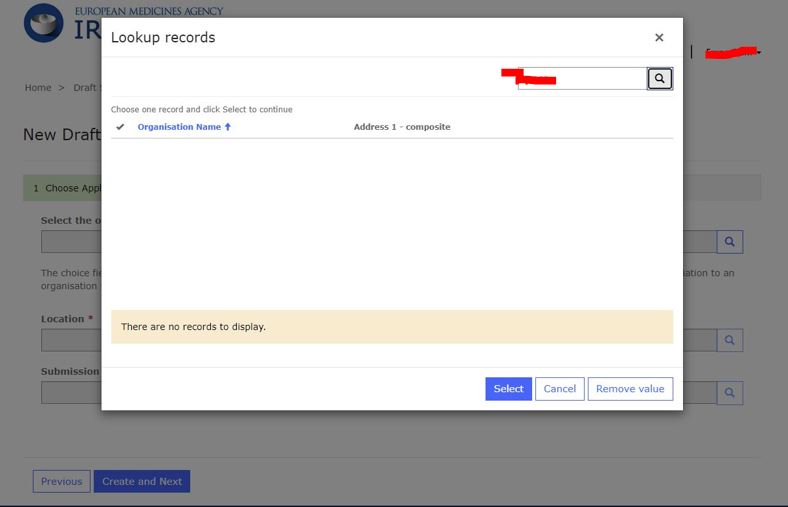Open the Draft breadcrumb link
Screen dimensions: 788x507
click(x=86, y=88)
